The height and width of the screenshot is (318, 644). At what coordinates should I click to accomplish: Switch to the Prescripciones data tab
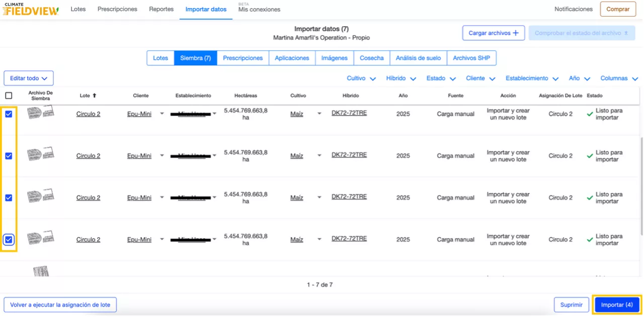pyautogui.click(x=243, y=58)
